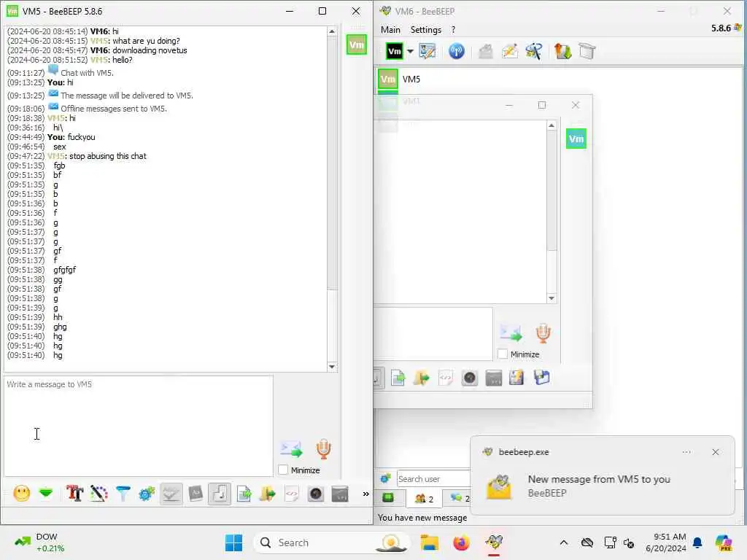Switch to the chats tab with speech bubbles
The image size is (747, 560).
[460, 499]
